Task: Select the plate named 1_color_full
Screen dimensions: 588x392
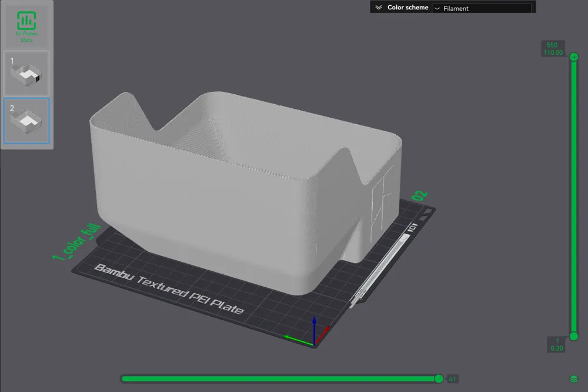Action: [x=77, y=241]
